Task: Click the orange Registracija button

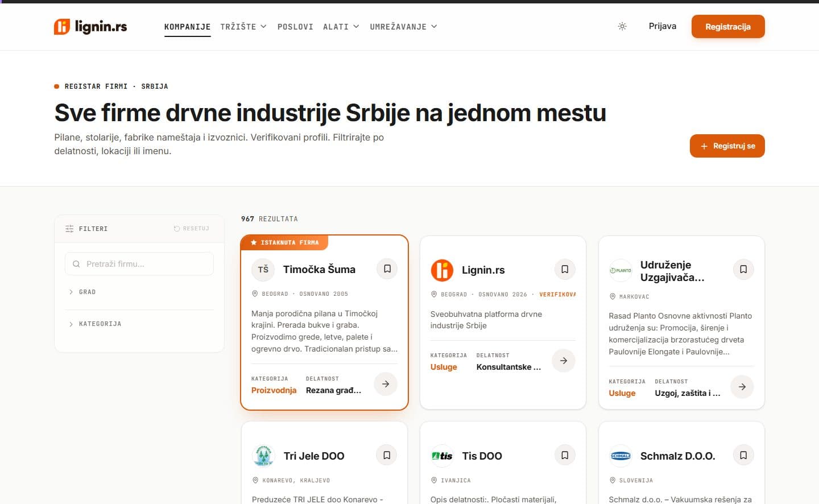Action: click(728, 27)
